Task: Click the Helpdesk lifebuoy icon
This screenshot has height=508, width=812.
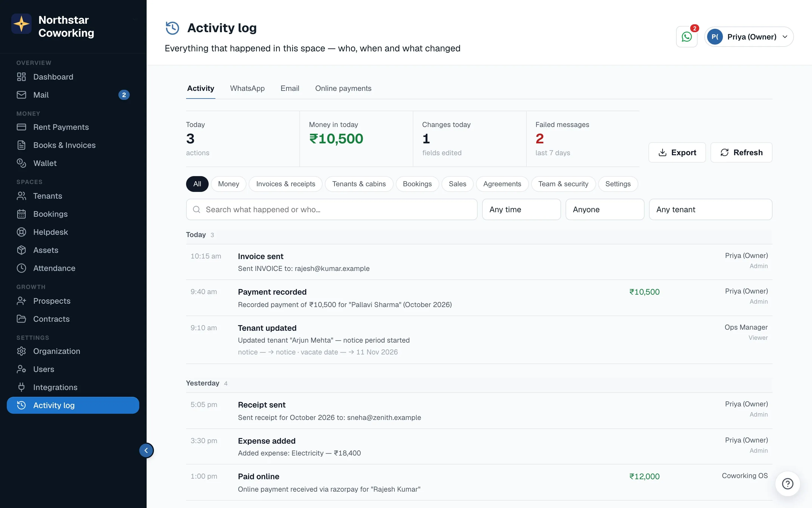Action: click(x=21, y=232)
